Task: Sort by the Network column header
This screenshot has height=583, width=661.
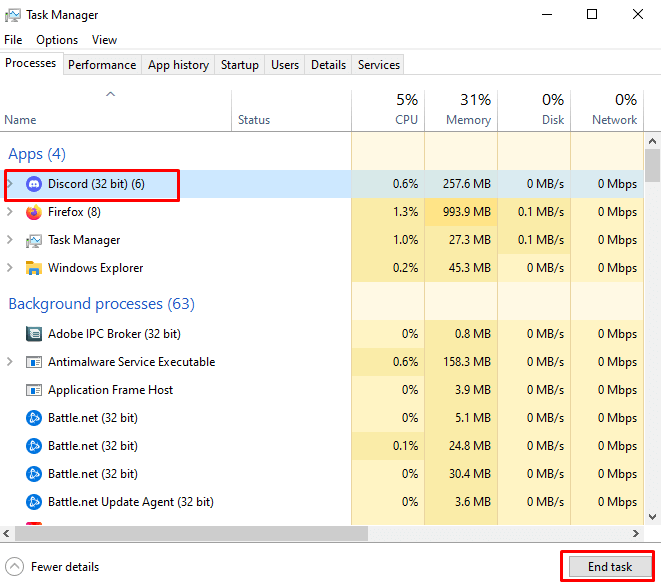Action: pos(607,110)
